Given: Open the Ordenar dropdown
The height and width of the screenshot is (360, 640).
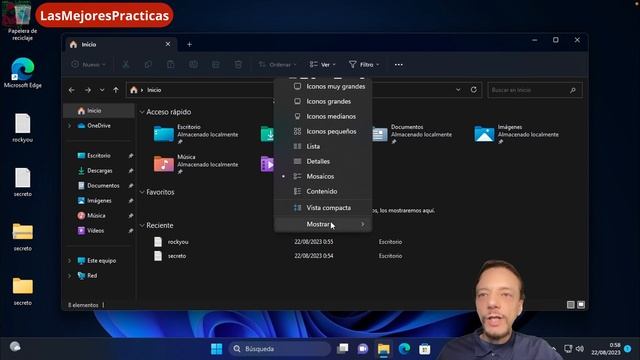Looking at the screenshot, I should (x=278, y=64).
